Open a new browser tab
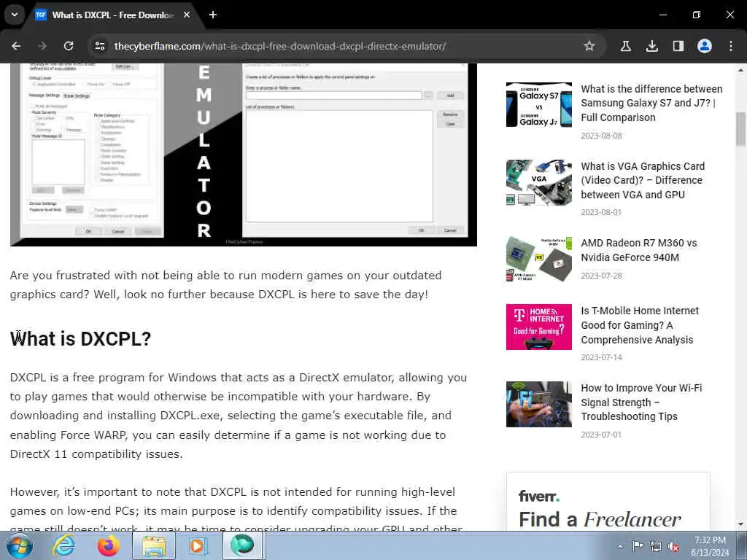 pyautogui.click(x=213, y=15)
